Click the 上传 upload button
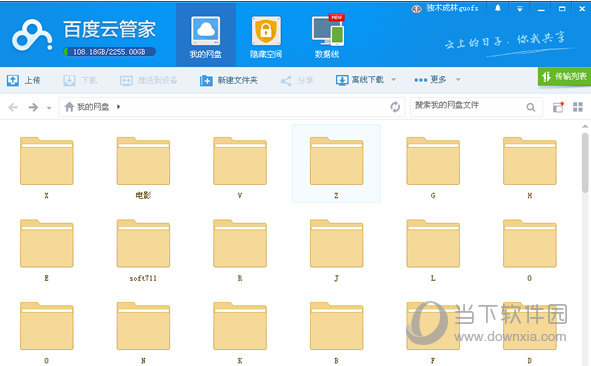Viewport: 591px width, 366px height. tap(23, 80)
